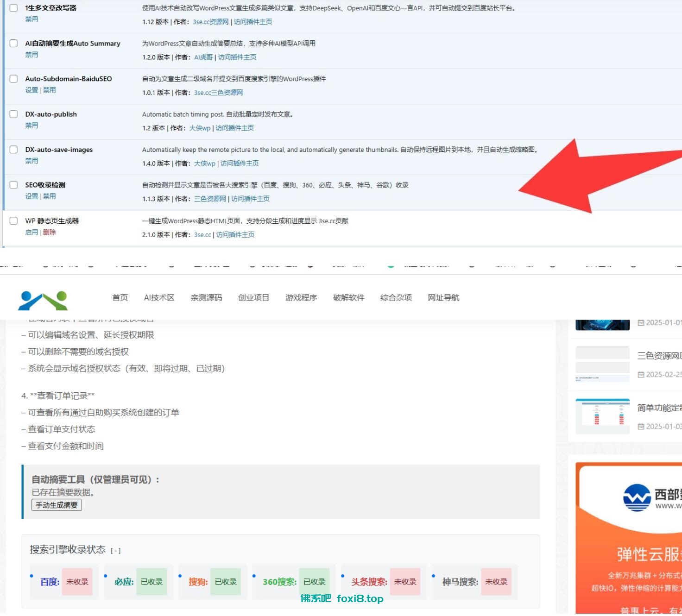Screen dimensions: 682x616
Task: Open author link 3se.cc for WP 静态页生成器
Action: 202,235
